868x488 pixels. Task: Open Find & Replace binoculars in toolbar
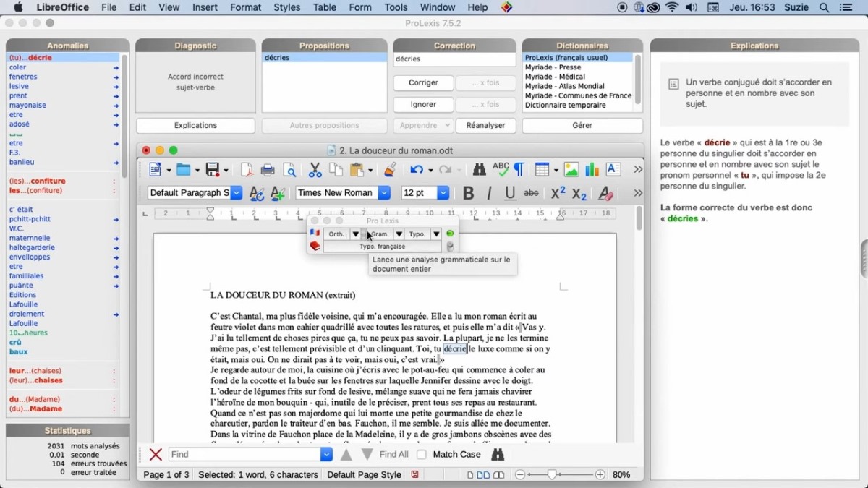[479, 170]
